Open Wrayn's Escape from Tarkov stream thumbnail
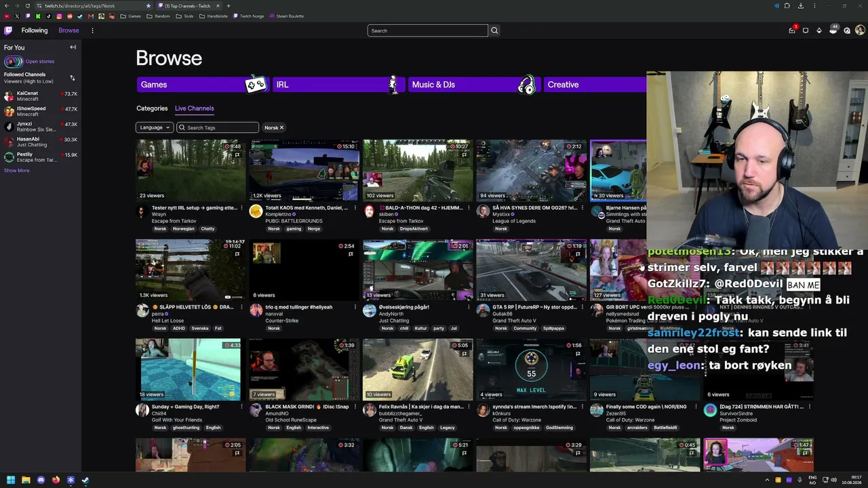868x488 pixels. click(190, 171)
